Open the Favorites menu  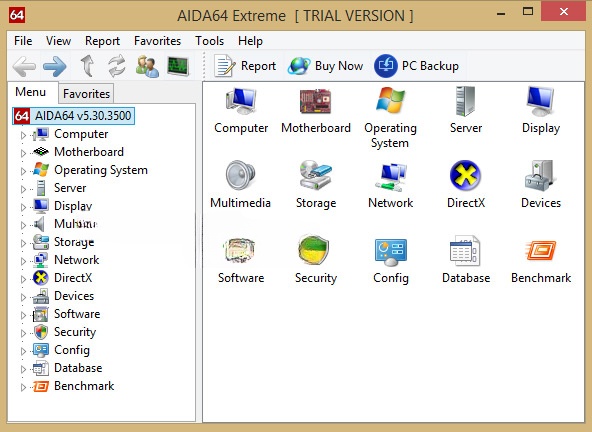157,41
